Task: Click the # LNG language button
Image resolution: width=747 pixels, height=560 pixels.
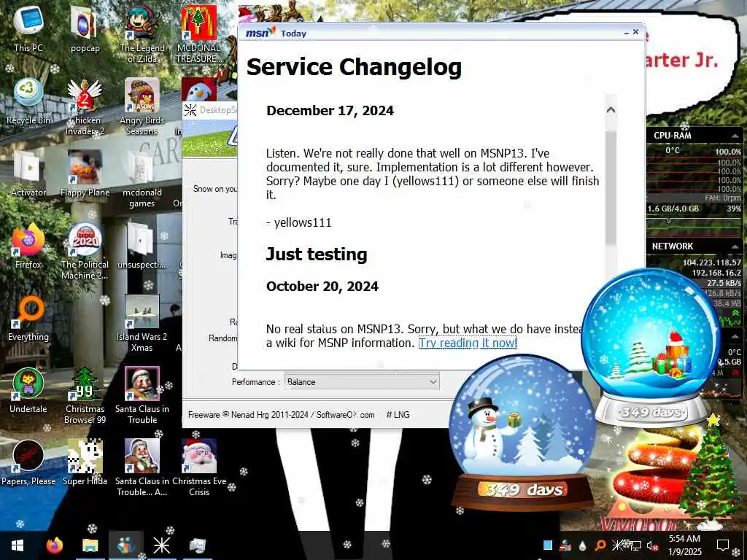Action: [x=398, y=415]
